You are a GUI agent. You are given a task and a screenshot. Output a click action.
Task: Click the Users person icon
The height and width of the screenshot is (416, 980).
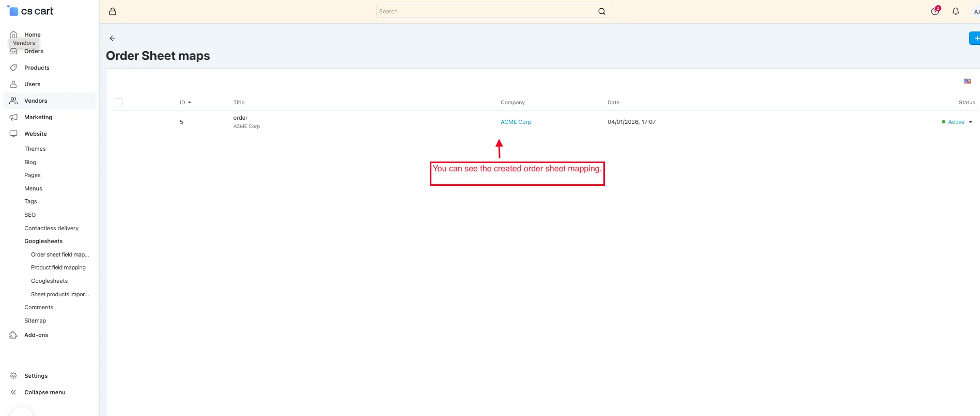click(x=13, y=84)
